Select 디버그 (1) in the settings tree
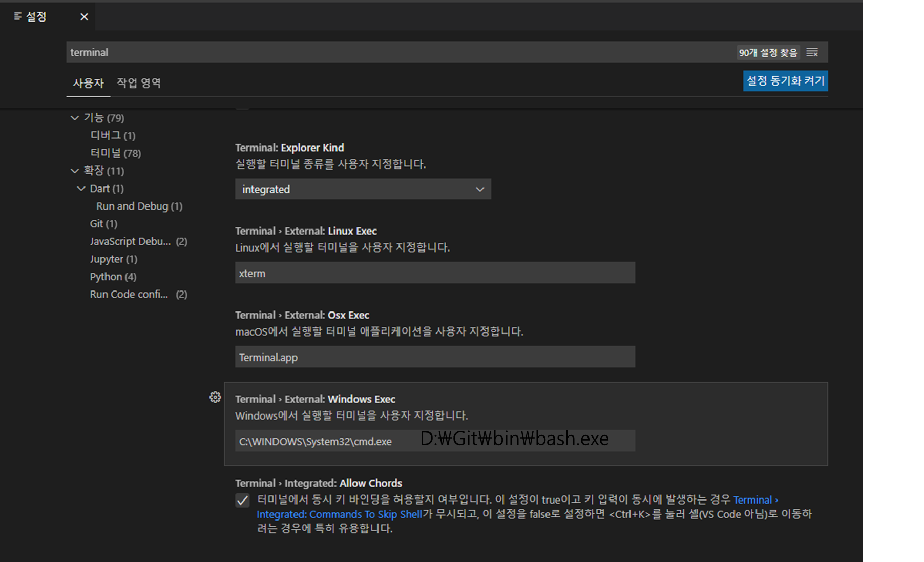This screenshot has height=562, width=924. click(113, 135)
